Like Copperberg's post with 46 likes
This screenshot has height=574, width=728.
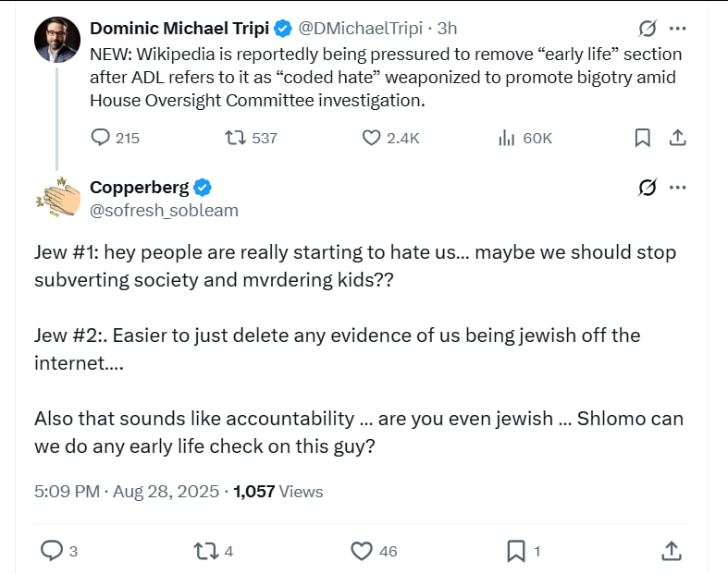pyautogui.click(x=362, y=551)
